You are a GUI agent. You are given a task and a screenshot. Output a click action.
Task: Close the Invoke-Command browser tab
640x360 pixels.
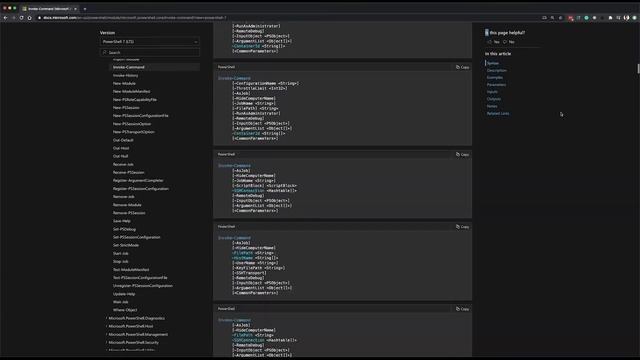[x=76, y=9]
